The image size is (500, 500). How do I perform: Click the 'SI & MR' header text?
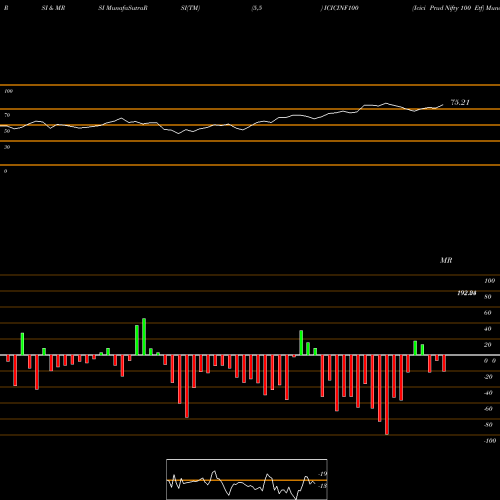53,8
